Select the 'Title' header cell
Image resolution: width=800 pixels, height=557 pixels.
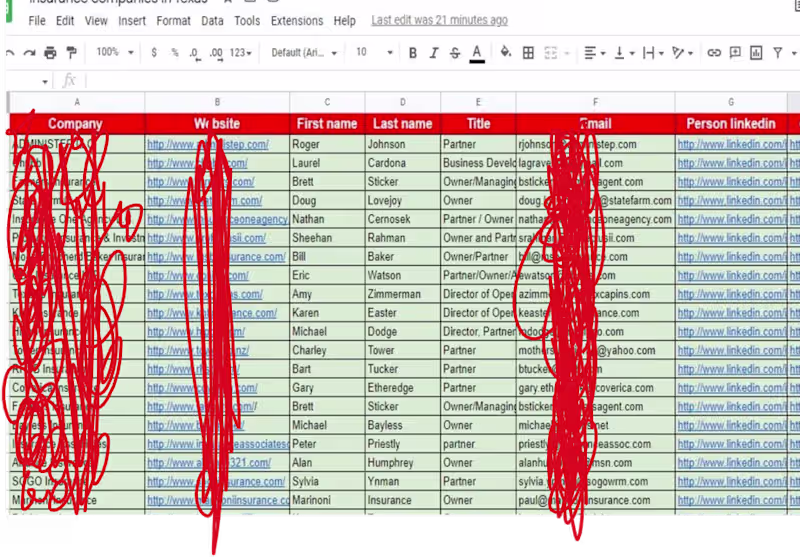pos(478,123)
